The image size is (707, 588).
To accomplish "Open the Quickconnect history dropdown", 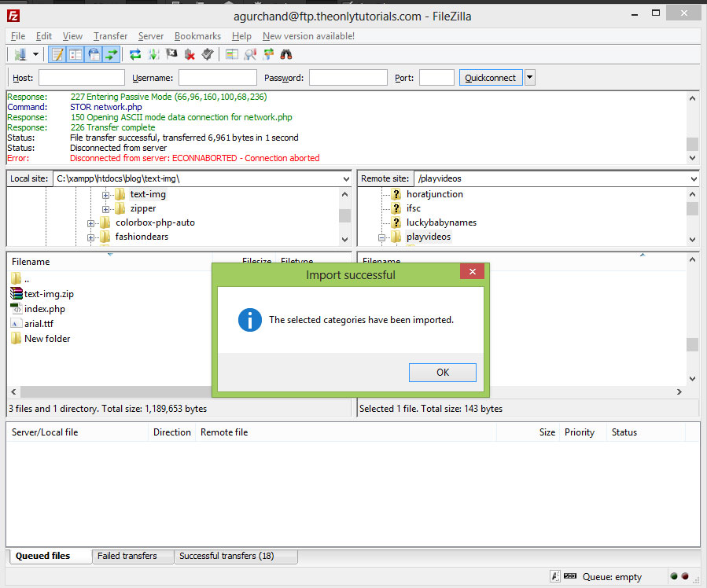I will click(x=530, y=78).
